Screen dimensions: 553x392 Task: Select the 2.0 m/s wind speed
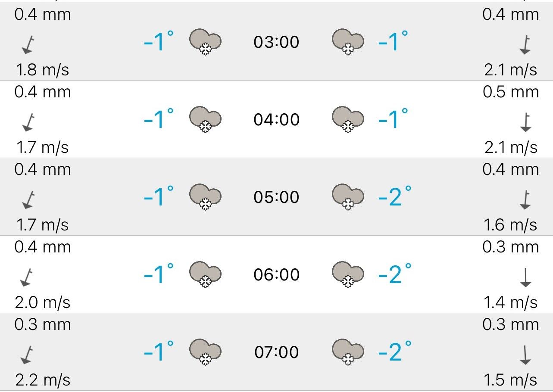[x=42, y=303]
